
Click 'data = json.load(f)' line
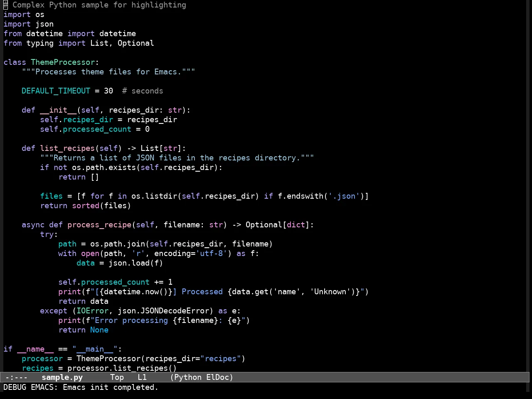(120, 263)
